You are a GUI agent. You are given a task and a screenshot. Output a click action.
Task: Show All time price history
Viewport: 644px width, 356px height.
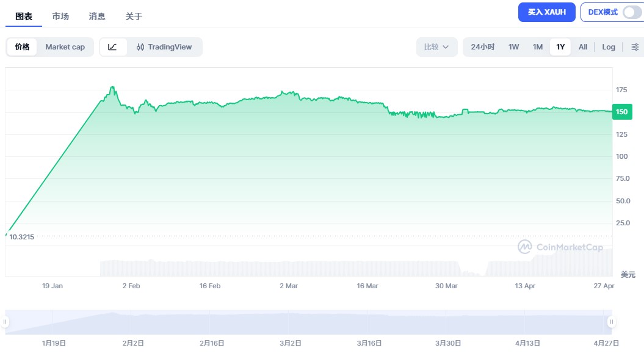[583, 47]
